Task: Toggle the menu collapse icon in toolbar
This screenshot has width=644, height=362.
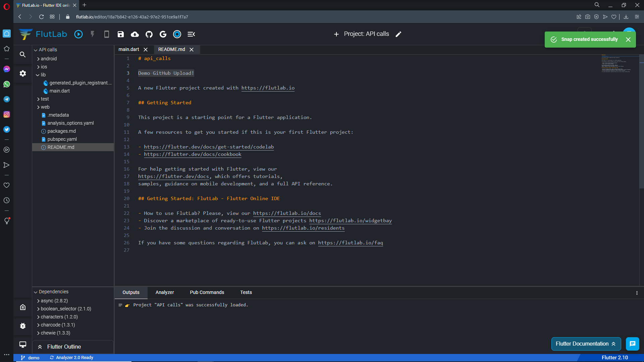Action: [191, 34]
